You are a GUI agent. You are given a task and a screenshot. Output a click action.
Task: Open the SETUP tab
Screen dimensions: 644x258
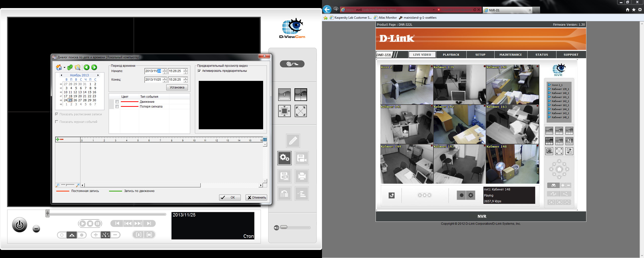pyautogui.click(x=480, y=55)
